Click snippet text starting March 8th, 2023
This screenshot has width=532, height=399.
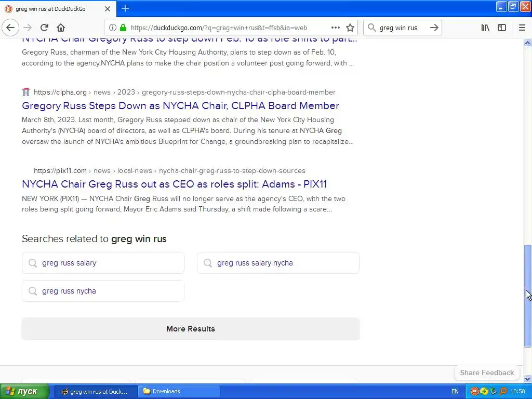[x=188, y=130]
